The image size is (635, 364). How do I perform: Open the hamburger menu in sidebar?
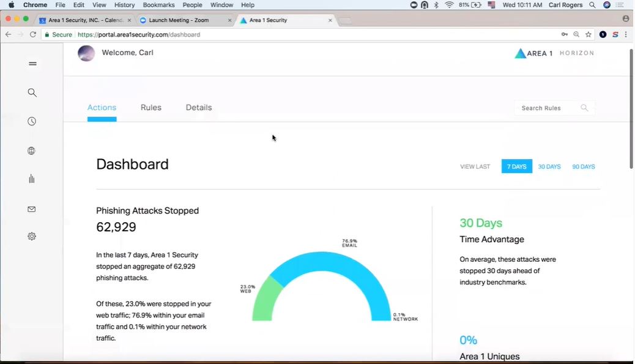[x=32, y=64]
